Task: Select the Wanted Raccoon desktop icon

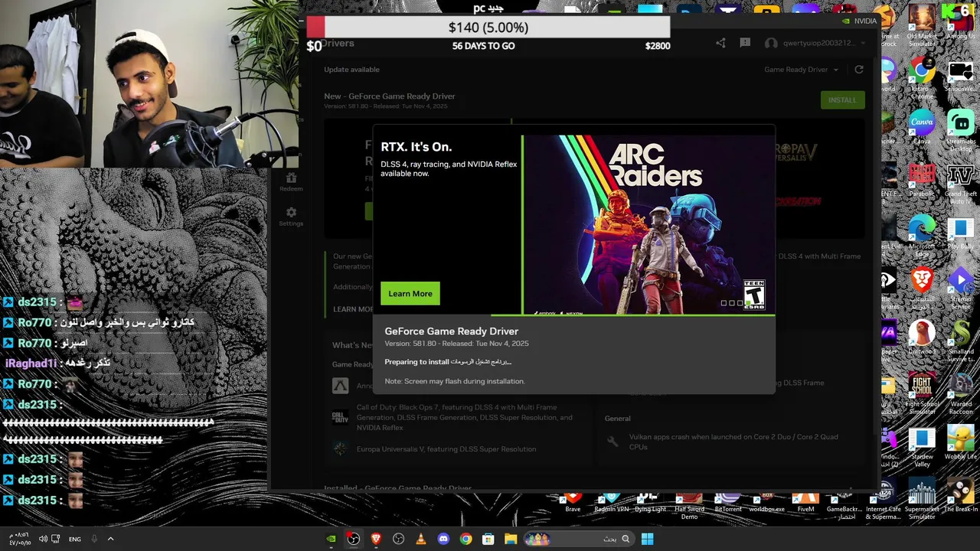Action: coord(960,393)
